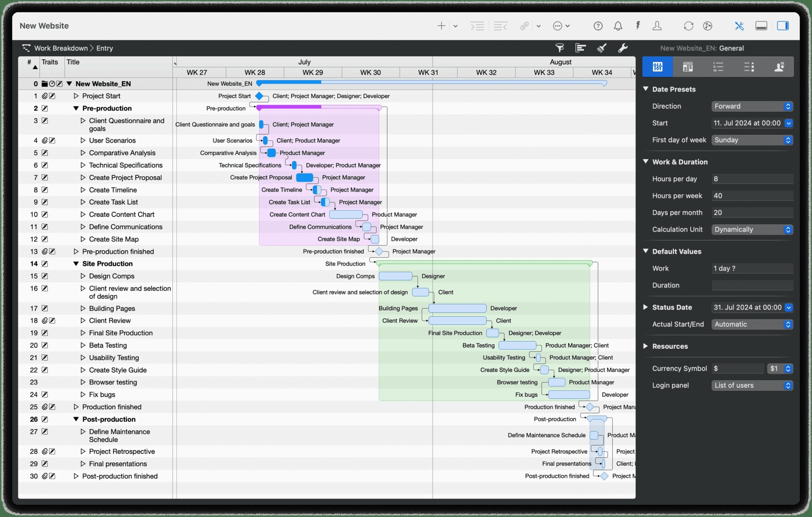
Task: Expand the Resources section in the inspector
Action: click(646, 346)
